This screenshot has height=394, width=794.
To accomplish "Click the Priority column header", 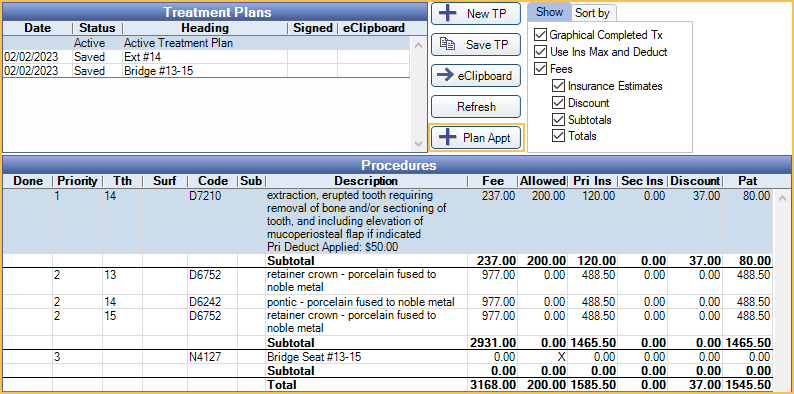I will point(77,181).
